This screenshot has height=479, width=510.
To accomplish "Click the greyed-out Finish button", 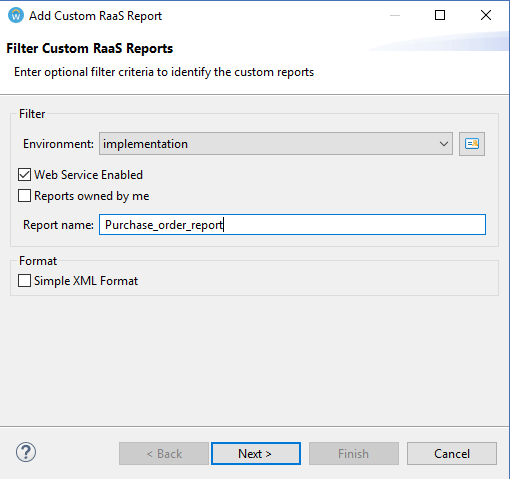I will point(354,453).
